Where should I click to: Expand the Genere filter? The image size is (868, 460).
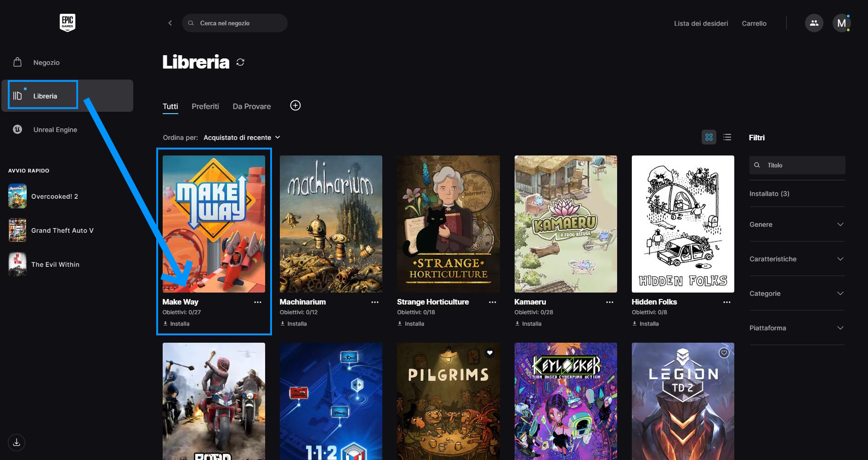click(x=797, y=224)
